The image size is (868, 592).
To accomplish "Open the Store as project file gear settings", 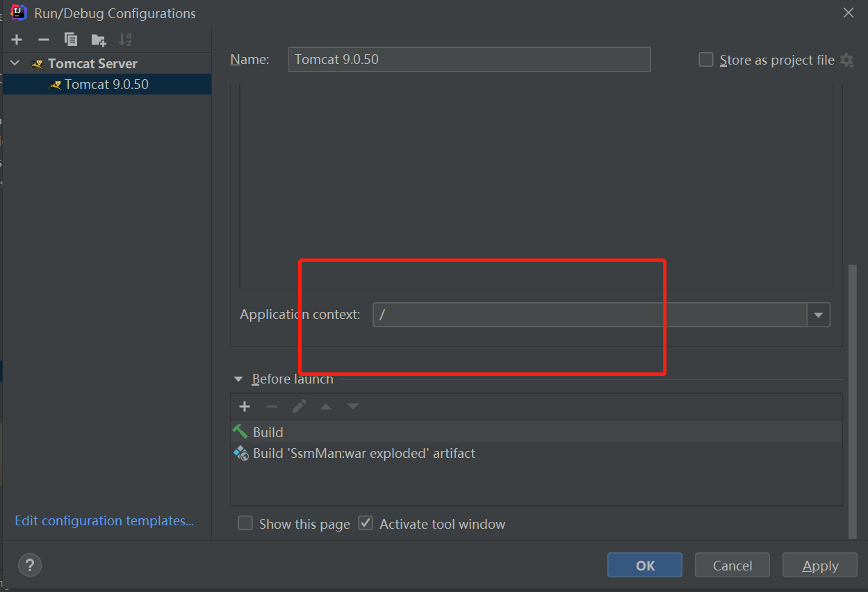I will tap(846, 60).
